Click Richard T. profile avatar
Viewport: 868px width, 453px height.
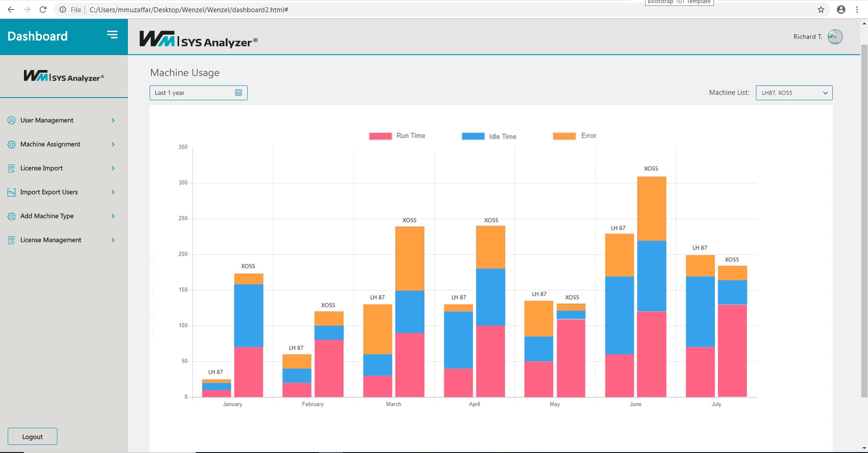click(835, 37)
